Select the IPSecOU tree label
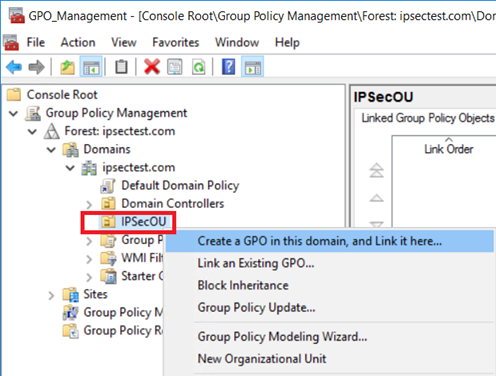Image resolution: width=496 pixels, height=376 pixels. (x=144, y=222)
